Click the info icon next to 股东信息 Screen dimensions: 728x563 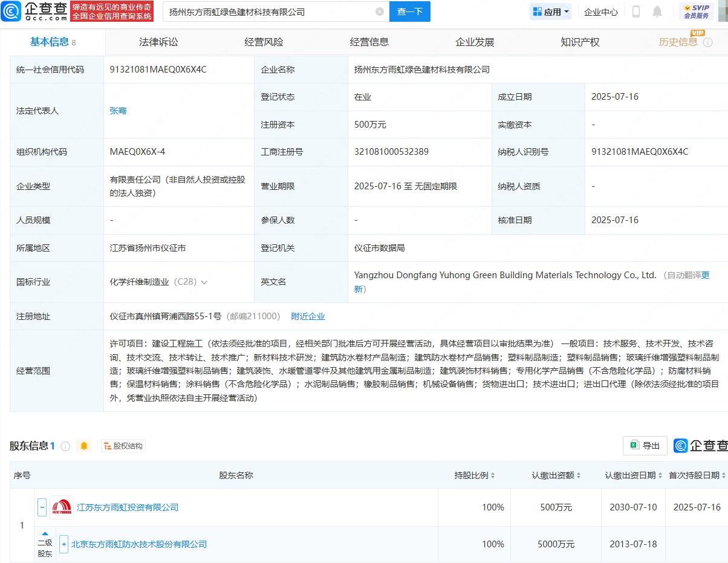point(65,446)
